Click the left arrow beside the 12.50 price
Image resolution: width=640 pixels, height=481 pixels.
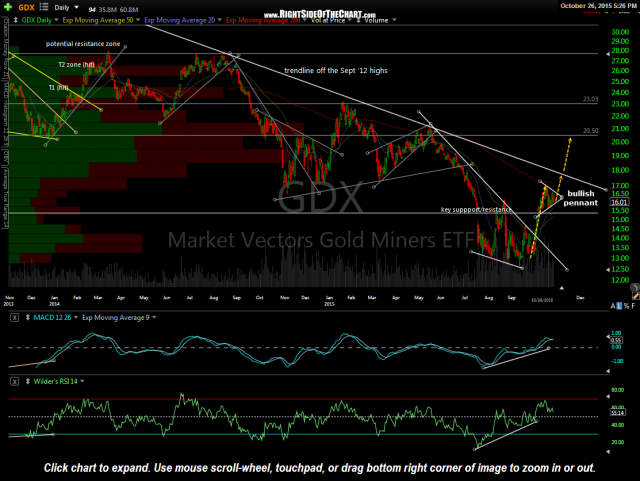608,269
